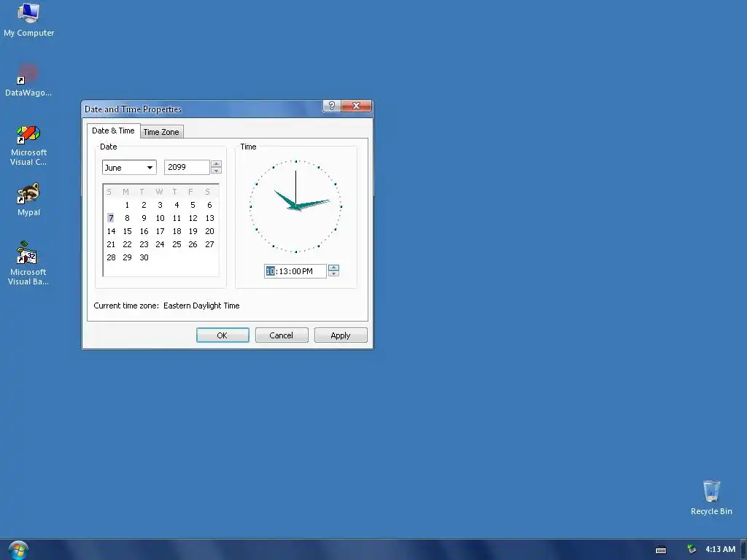Click the time field showing 10:13:00 PM

tap(295, 271)
